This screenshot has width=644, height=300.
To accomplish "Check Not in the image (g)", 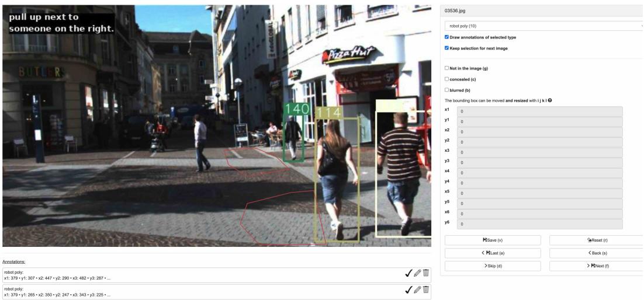I will click(x=447, y=68).
